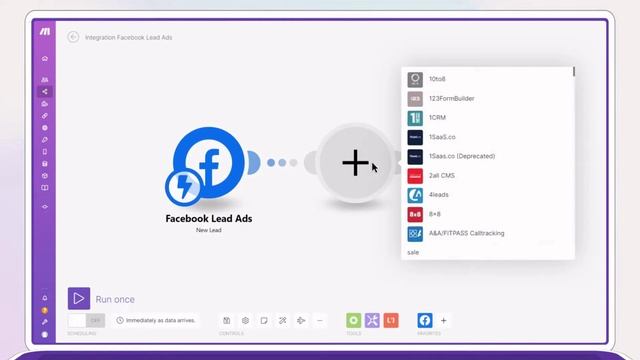640x360 pixels.
Task: Open the help question mark icon
Action: [x=45, y=311]
